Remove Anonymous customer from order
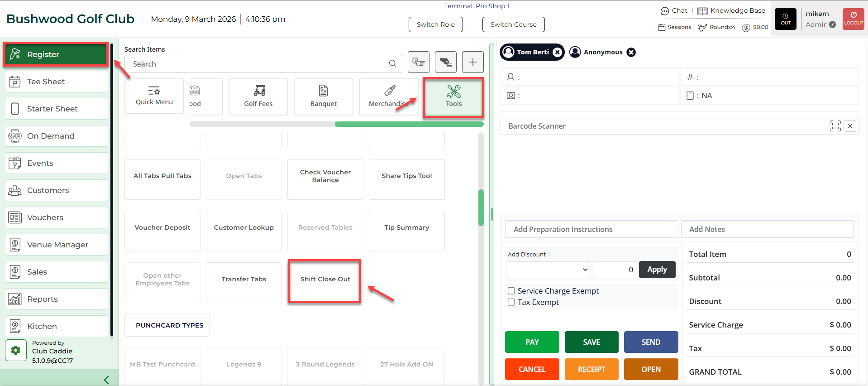 [631, 52]
